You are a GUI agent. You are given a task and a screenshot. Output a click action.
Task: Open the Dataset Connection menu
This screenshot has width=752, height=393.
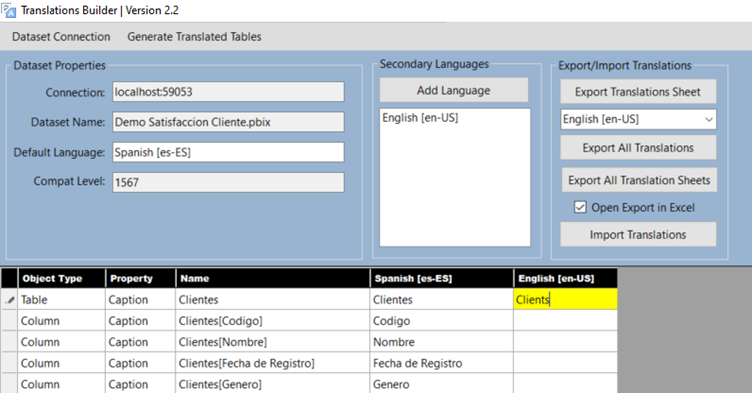click(61, 36)
